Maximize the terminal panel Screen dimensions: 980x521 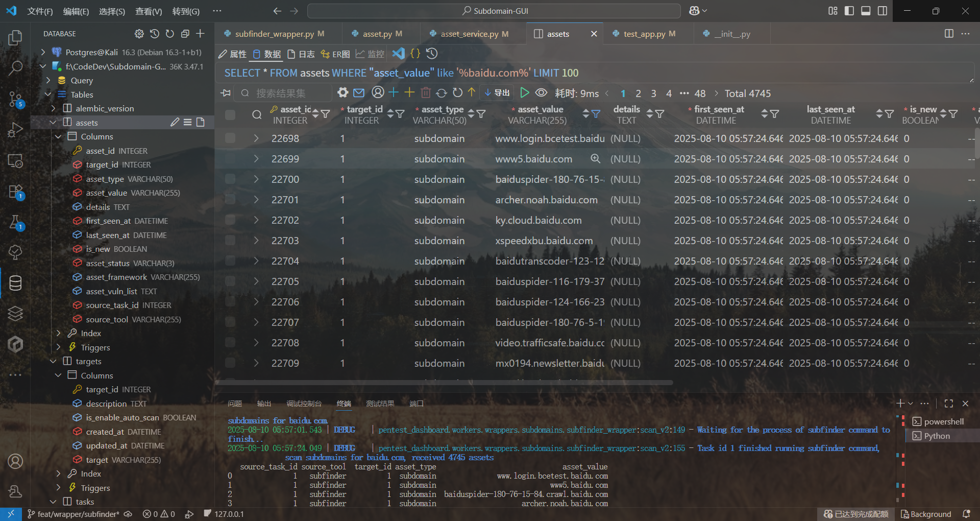(x=949, y=404)
